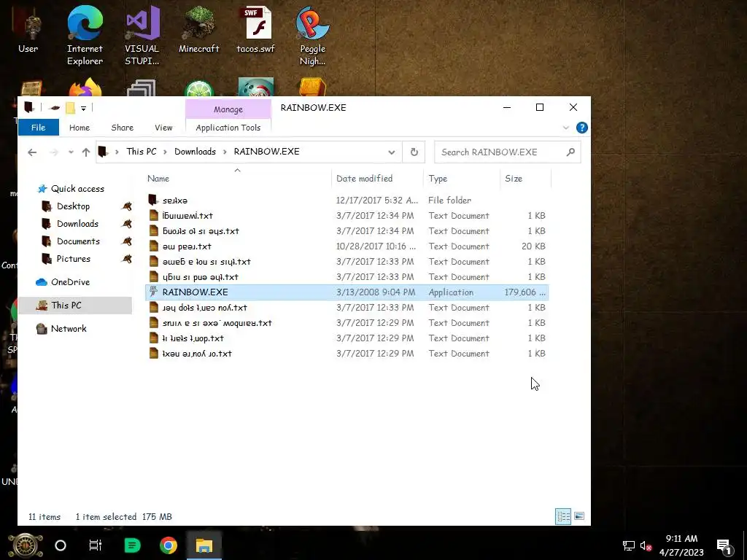747x560 pixels.
Task: Open the Internet Explorer desktop icon
Action: (x=85, y=36)
